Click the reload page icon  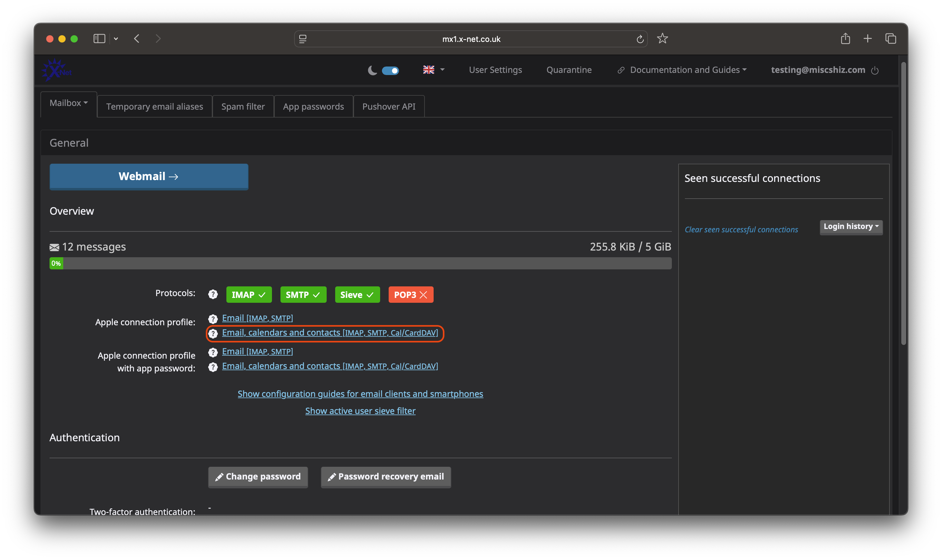click(640, 39)
